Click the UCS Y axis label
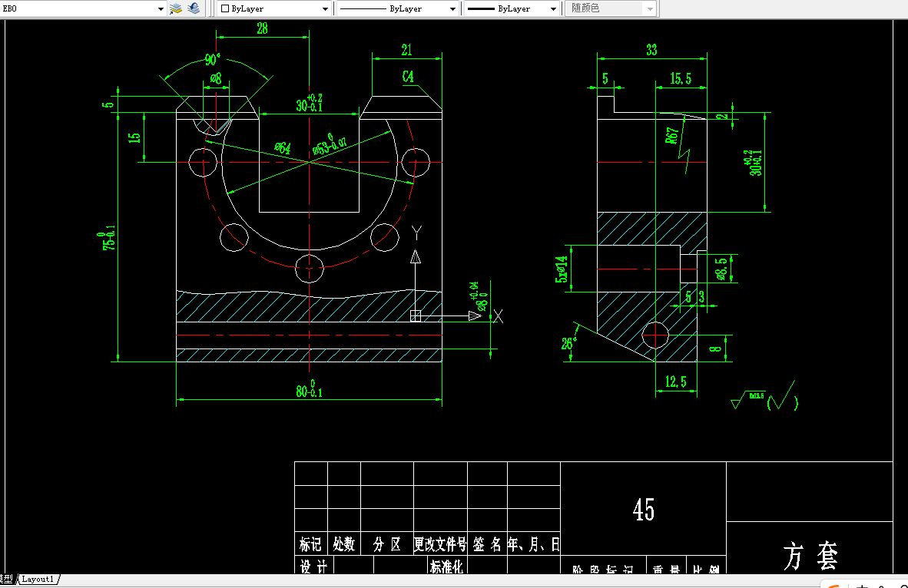The height and width of the screenshot is (588, 908). [x=416, y=233]
